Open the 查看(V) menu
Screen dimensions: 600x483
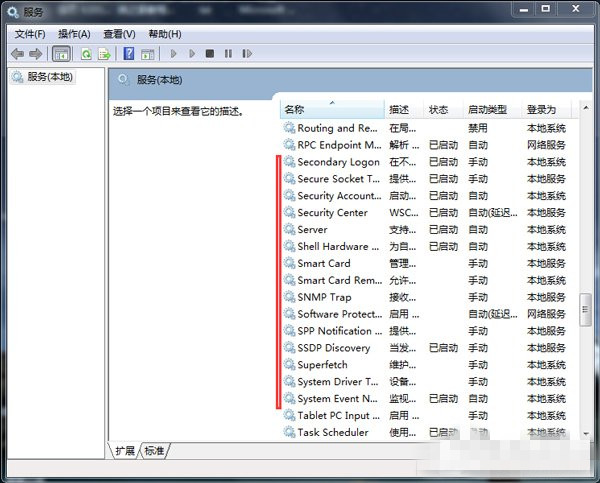coord(119,34)
